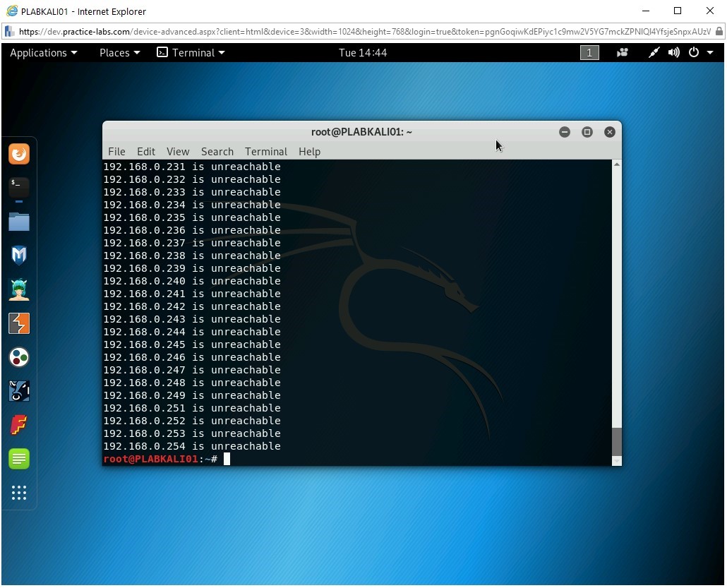Image resolution: width=727 pixels, height=588 pixels.
Task: Launch Burp Suite from the dock
Action: [x=19, y=323]
